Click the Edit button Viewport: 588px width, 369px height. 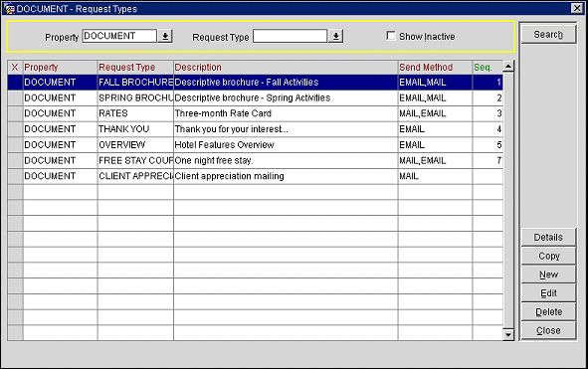click(548, 292)
